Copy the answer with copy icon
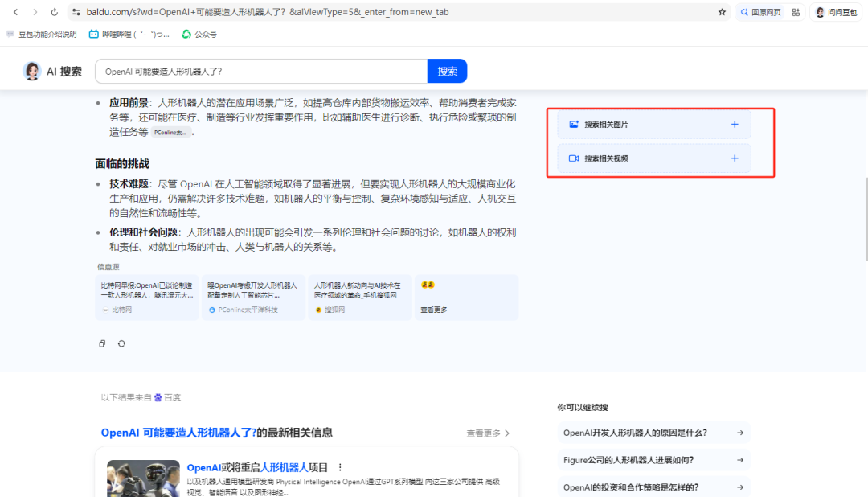The image size is (868, 497). (102, 343)
